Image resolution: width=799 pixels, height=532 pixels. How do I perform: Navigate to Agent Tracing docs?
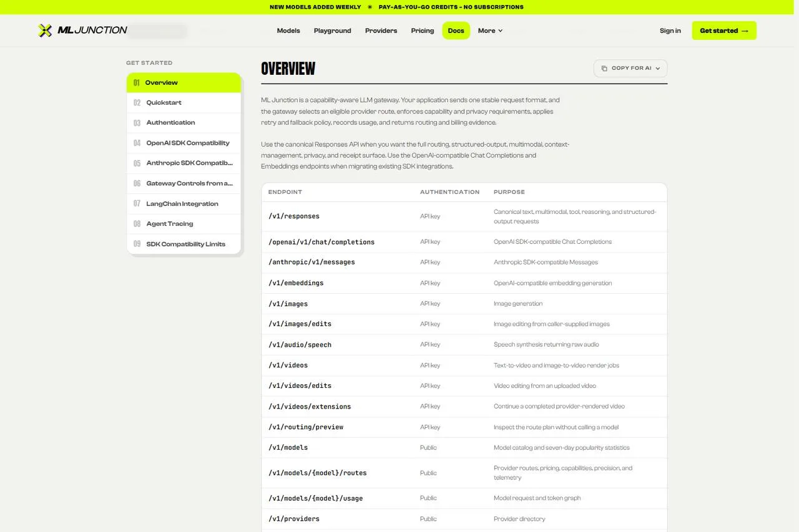pos(184,224)
